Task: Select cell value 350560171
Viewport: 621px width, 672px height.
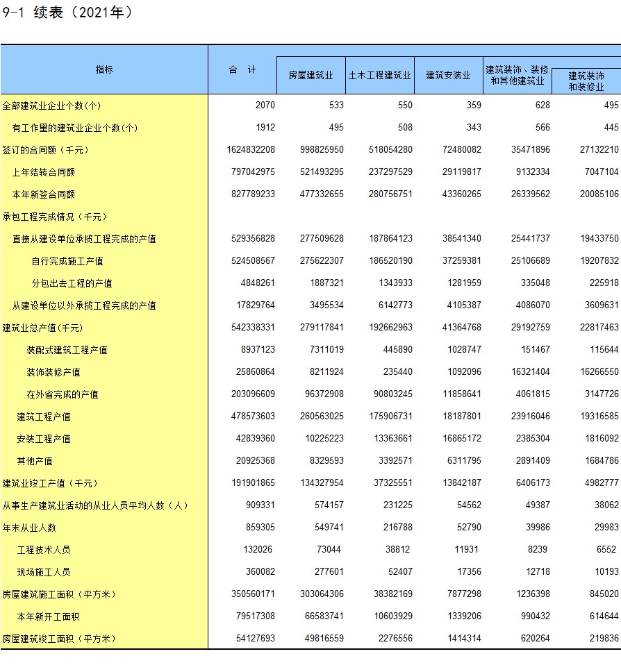Action: click(x=253, y=594)
